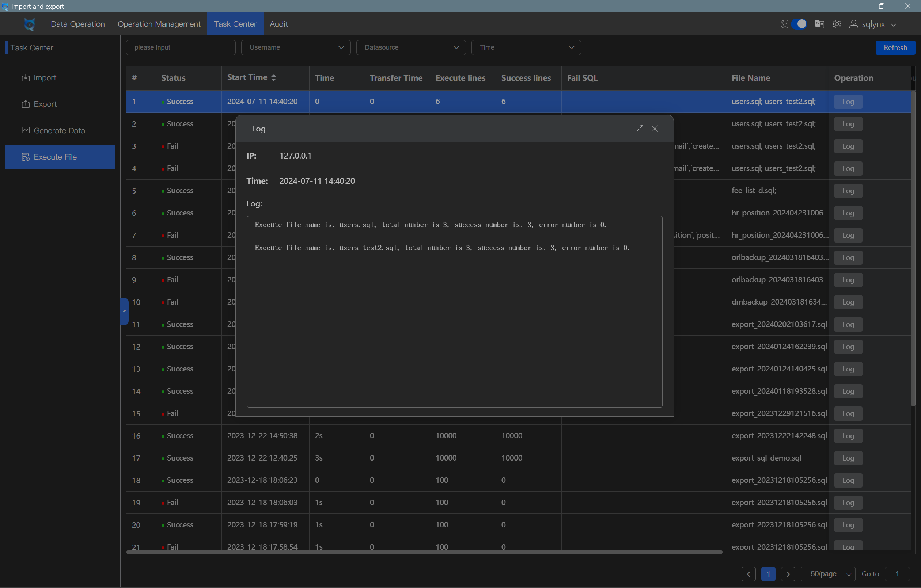Change the 50/page page size selector

(x=828, y=574)
